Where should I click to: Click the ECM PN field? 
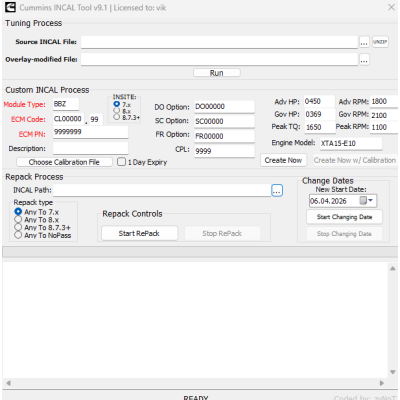[x=90, y=132]
